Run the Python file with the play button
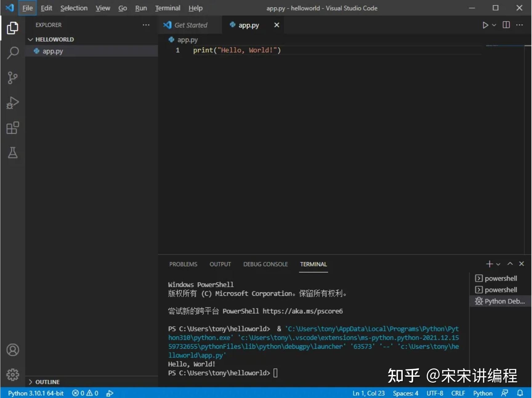This screenshot has height=398, width=532. pyautogui.click(x=486, y=25)
